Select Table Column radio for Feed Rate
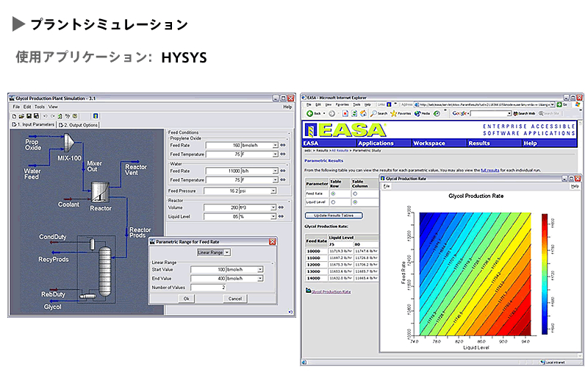This screenshot has width=588, height=381. pyautogui.click(x=355, y=193)
